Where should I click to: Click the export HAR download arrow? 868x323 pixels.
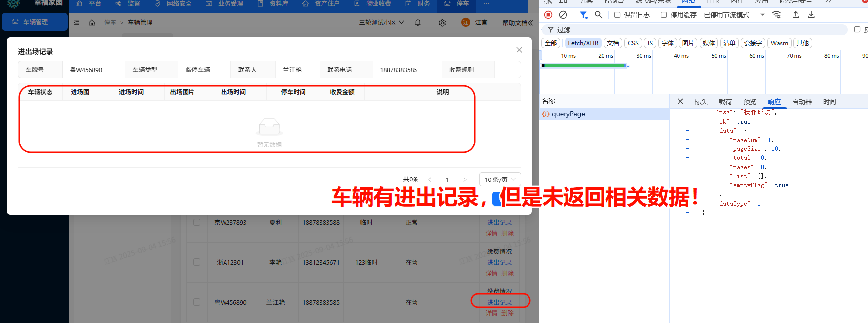click(811, 15)
